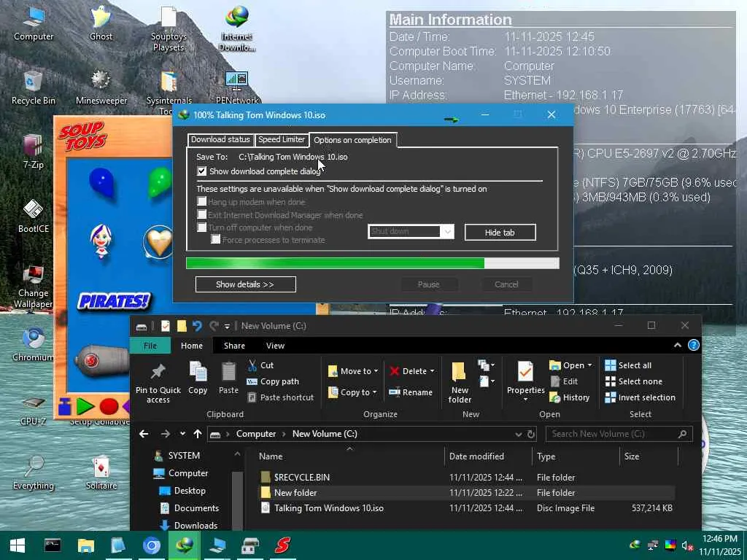Image resolution: width=747 pixels, height=560 pixels.
Task: Click Invert selection in ribbon
Action: [640, 397]
